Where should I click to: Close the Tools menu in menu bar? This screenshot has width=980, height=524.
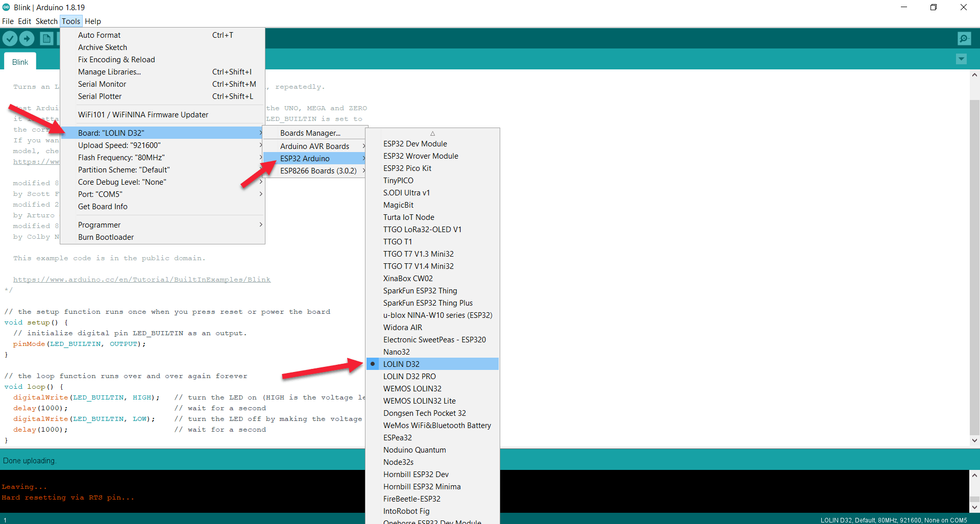(x=71, y=21)
